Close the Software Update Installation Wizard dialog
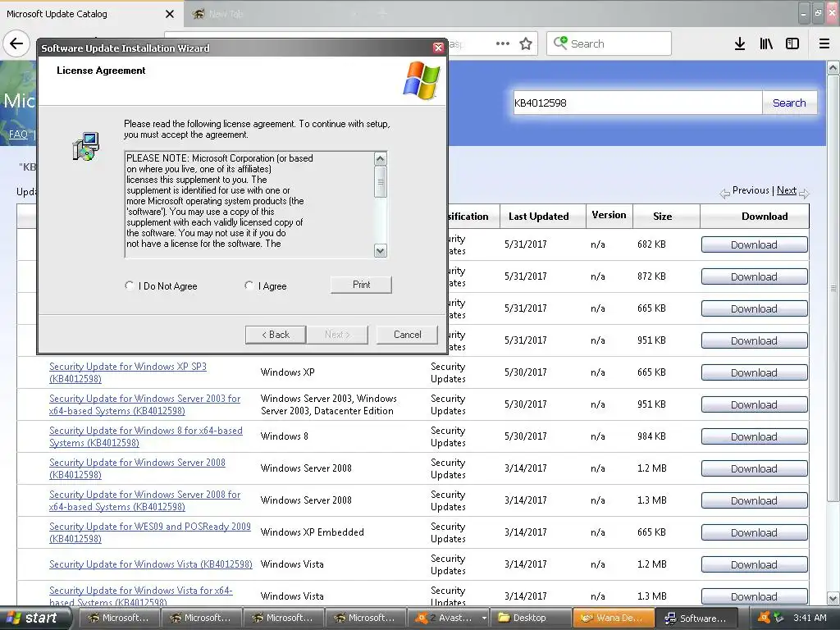The height and width of the screenshot is (630, 840). click(438, 48)
